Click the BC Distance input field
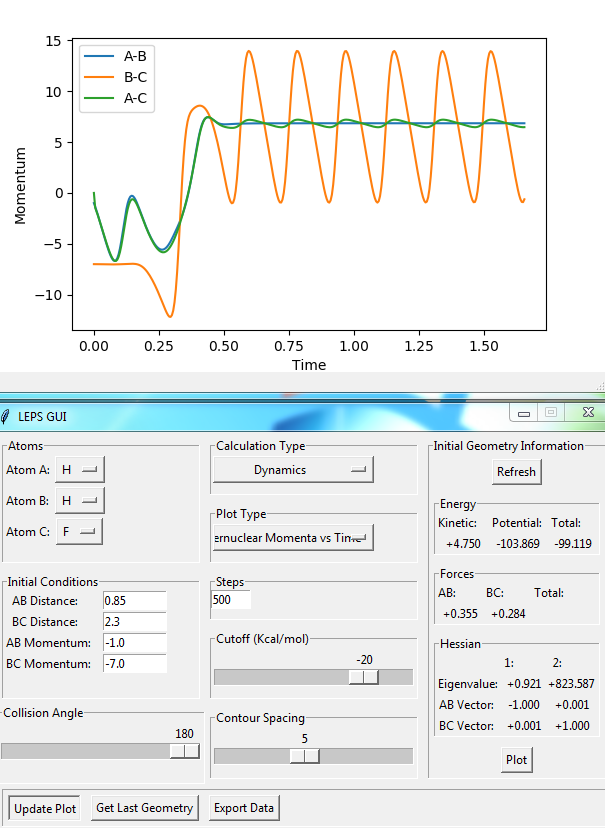Screen dimensions: 605x828 point(135,622)
